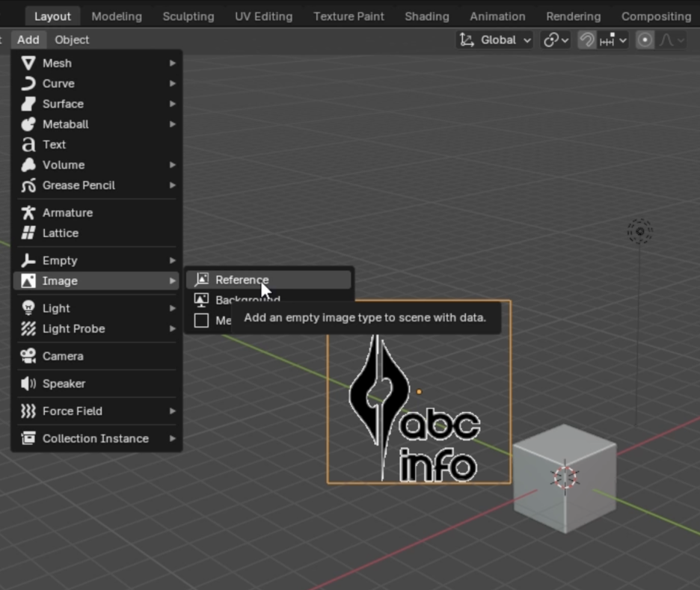Image resolution: width=700 pixels, height=590 pixels.
Task: Open the Shading workspace tab
Action: (427, 16)
